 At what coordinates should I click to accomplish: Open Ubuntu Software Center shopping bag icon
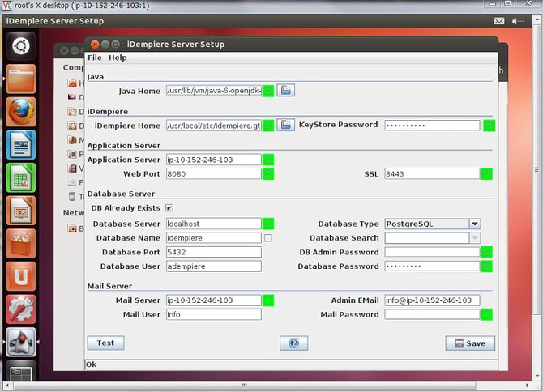coord(21,243)
